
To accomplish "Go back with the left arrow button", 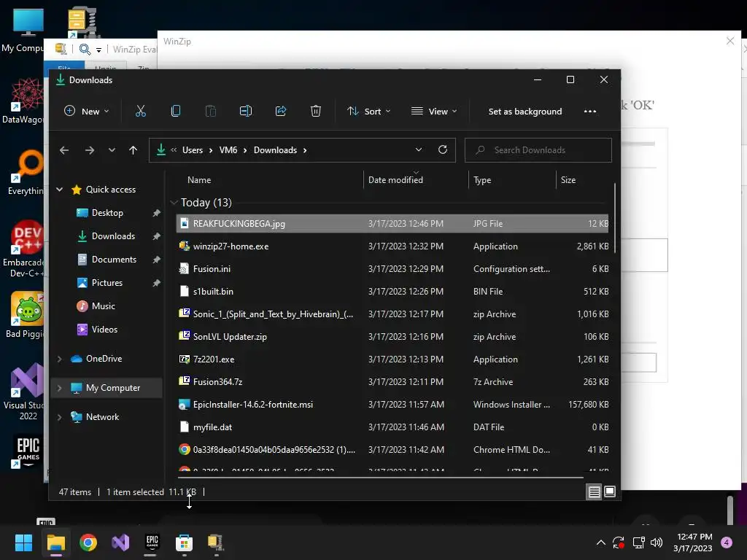I will (64, 150).
